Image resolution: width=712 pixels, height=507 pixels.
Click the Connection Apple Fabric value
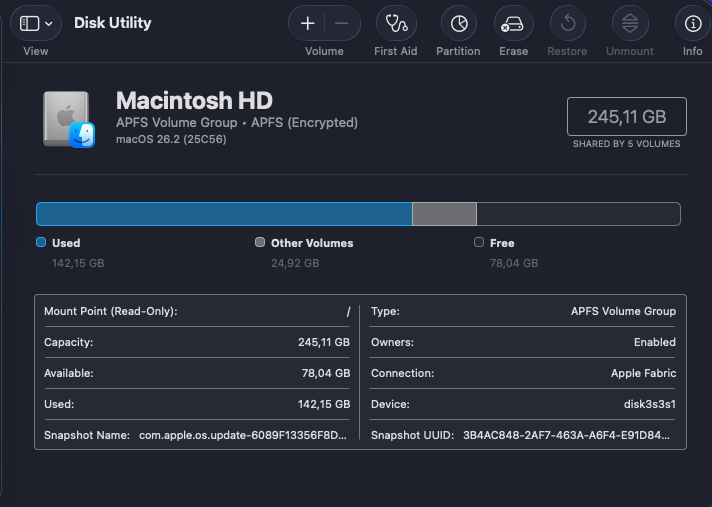click(x=643, y=373)
